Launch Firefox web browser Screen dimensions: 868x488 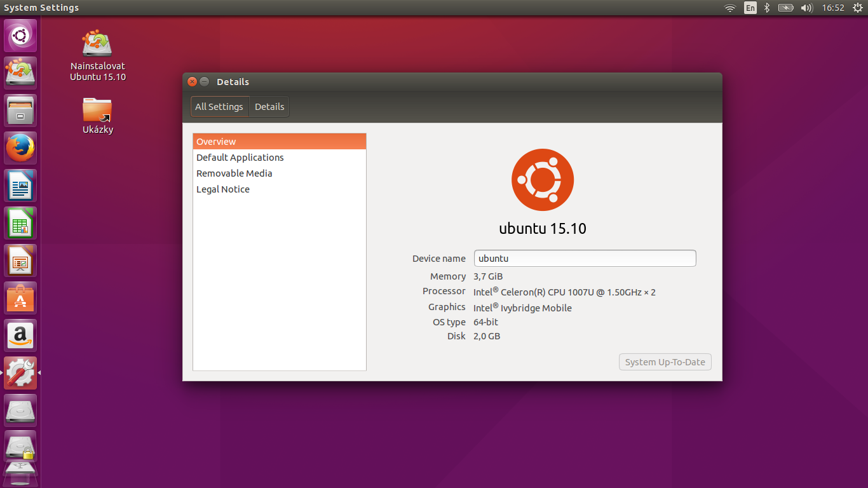click(21, 148)
